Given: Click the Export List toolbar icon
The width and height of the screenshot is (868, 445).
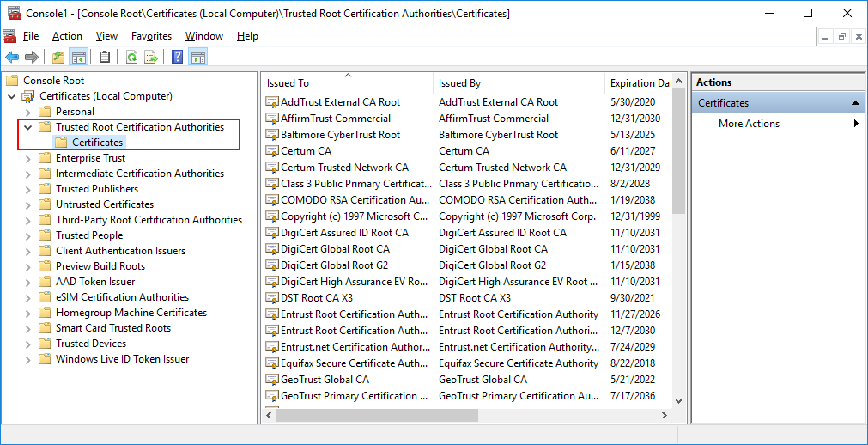Looking at the screenshot, I should [x=151, y=57].
